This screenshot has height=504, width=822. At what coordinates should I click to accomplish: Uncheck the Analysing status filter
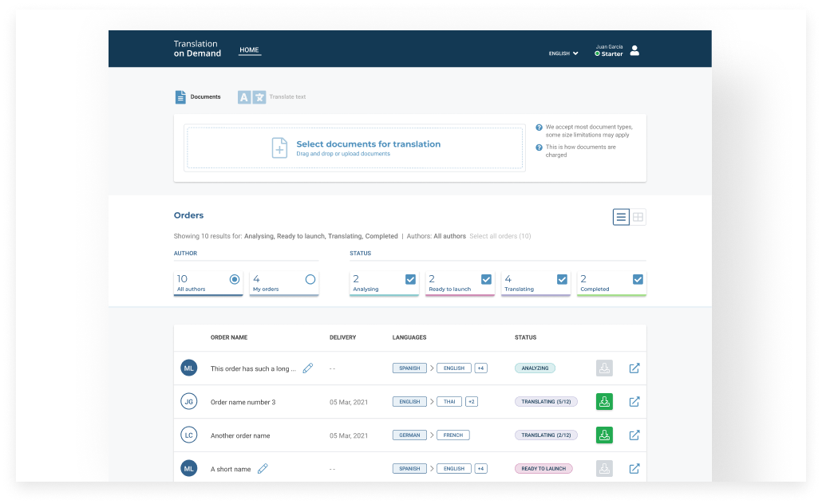410,279
